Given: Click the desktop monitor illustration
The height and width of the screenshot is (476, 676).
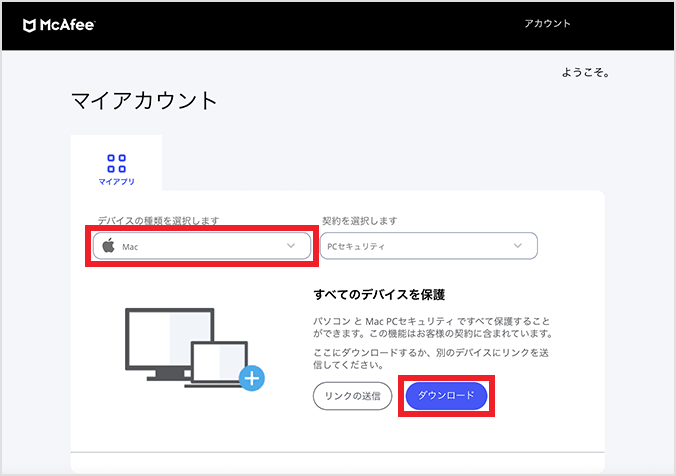Looking at the screenshot, I should coord(169,344).
